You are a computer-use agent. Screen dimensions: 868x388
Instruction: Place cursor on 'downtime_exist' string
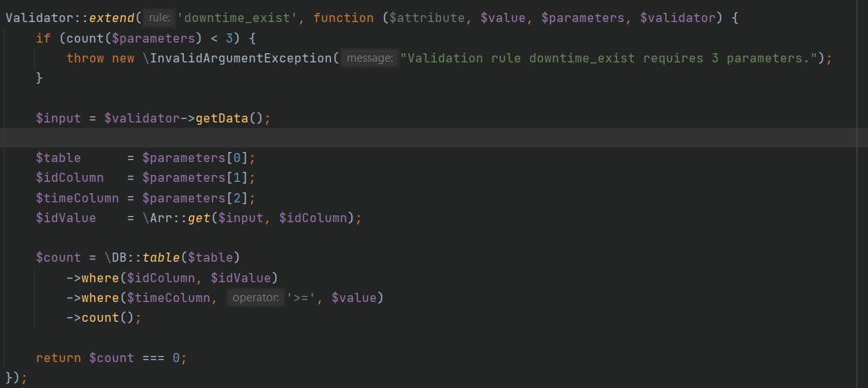237,18
